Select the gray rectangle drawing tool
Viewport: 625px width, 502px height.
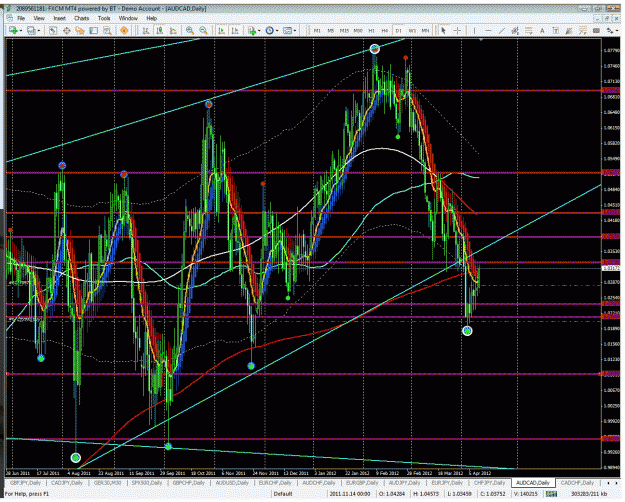point(597,31)
